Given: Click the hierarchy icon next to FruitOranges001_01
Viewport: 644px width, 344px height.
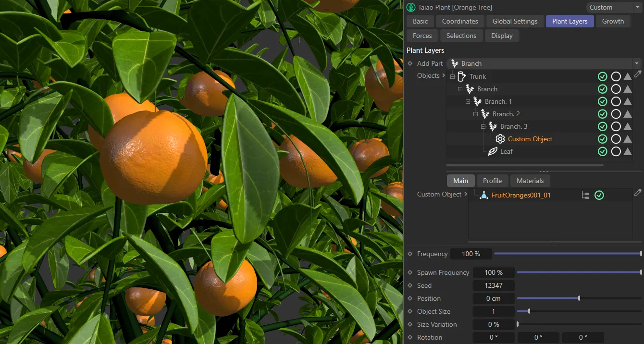Looking at the screenshot, I should (585, 195).
